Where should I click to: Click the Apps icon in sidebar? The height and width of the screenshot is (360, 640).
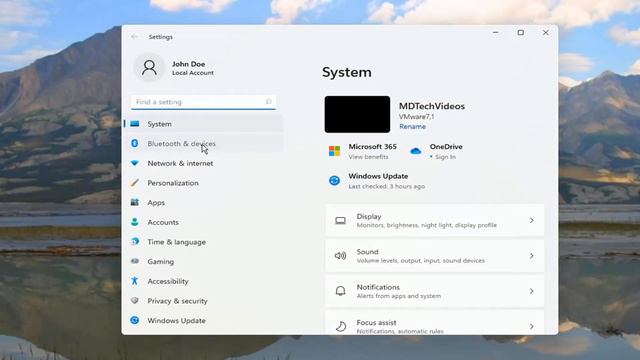tap(135, 202)
